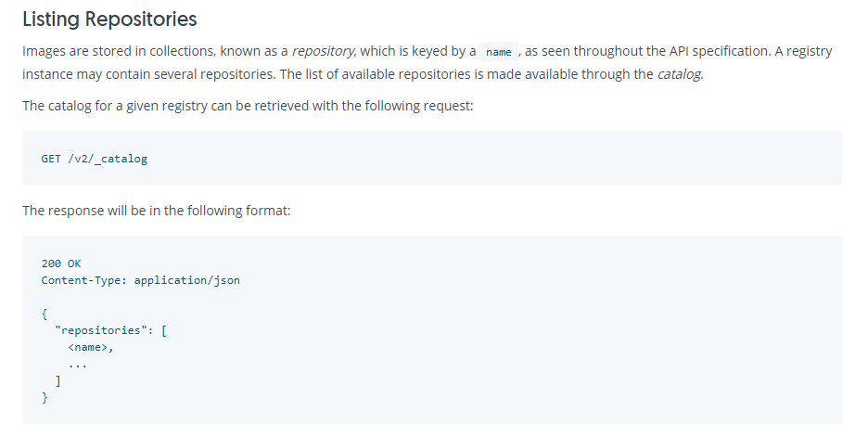Click the opening curly brace of JSON
The width and height of the screenshot is (868, 437).
pos(45,314)
